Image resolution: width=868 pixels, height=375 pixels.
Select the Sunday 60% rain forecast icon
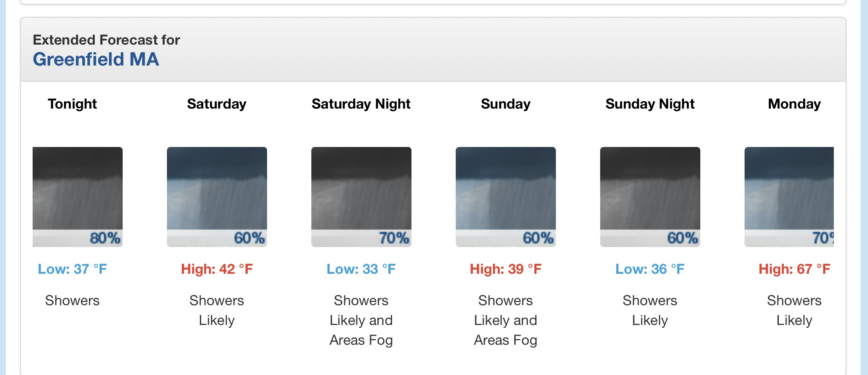[x=506, y=197]
